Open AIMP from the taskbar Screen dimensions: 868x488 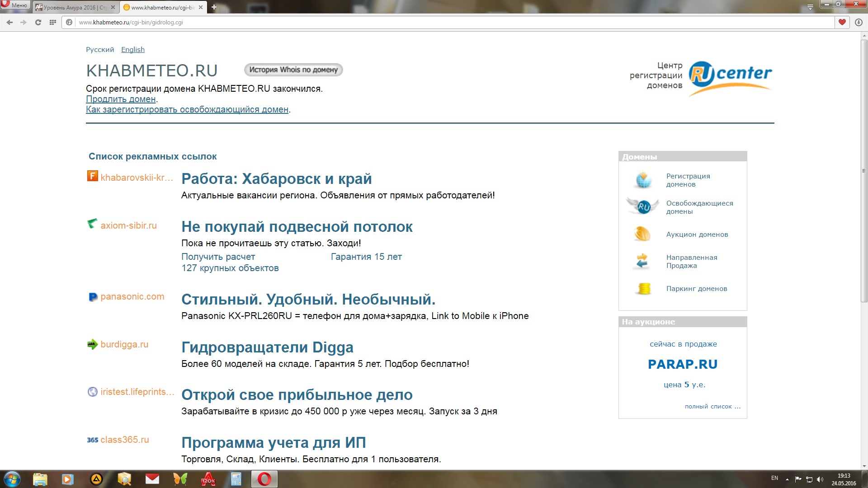(96, 479)
